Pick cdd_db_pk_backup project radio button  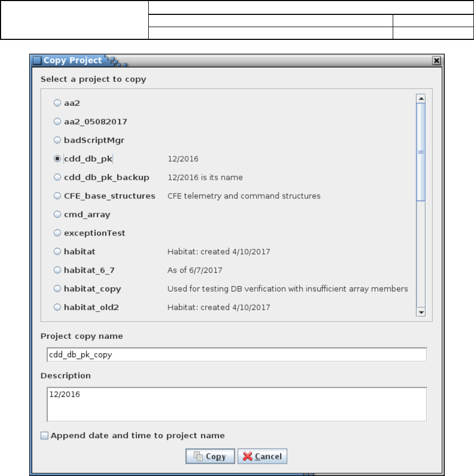point(57,177)
